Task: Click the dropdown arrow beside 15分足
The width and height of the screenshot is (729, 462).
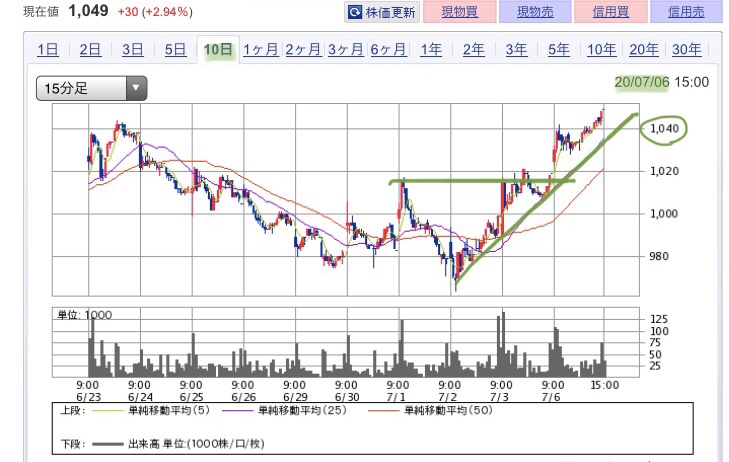Action: coord(136,88)
